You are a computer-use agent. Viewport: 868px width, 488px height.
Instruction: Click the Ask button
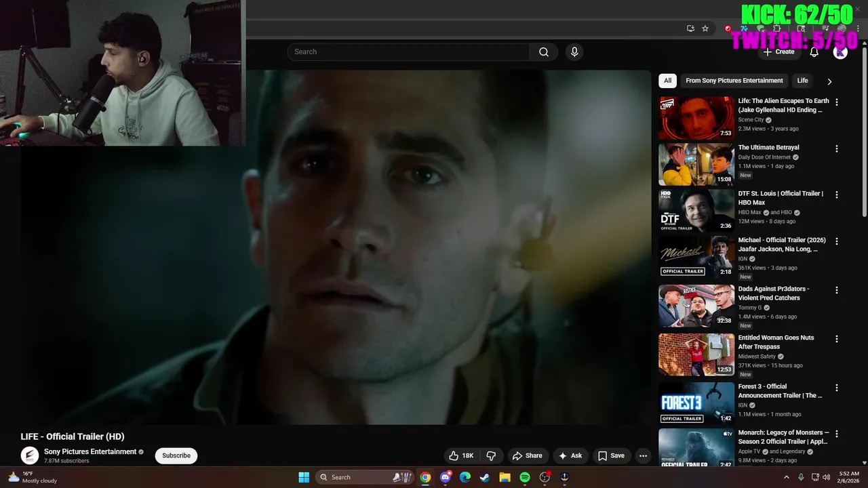[x=570, y=456]
